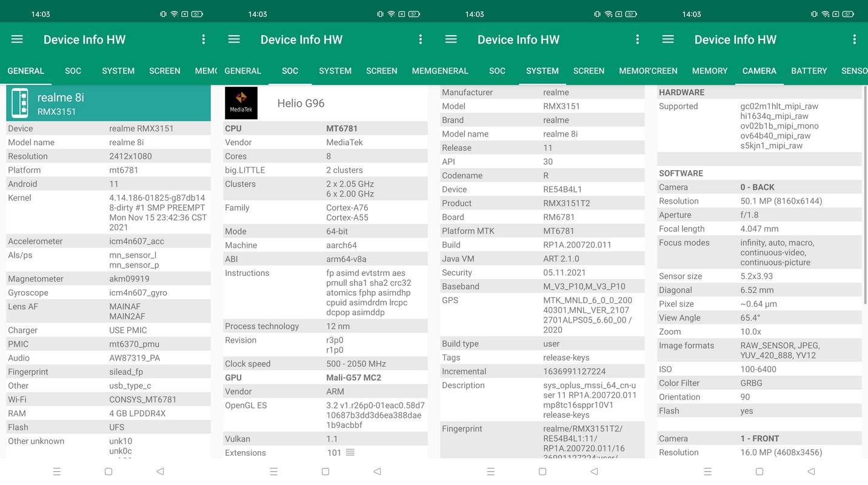Select the Accelerometer icm4n607_acc row
The image size is (868, 485).
(x=109, y=241)
